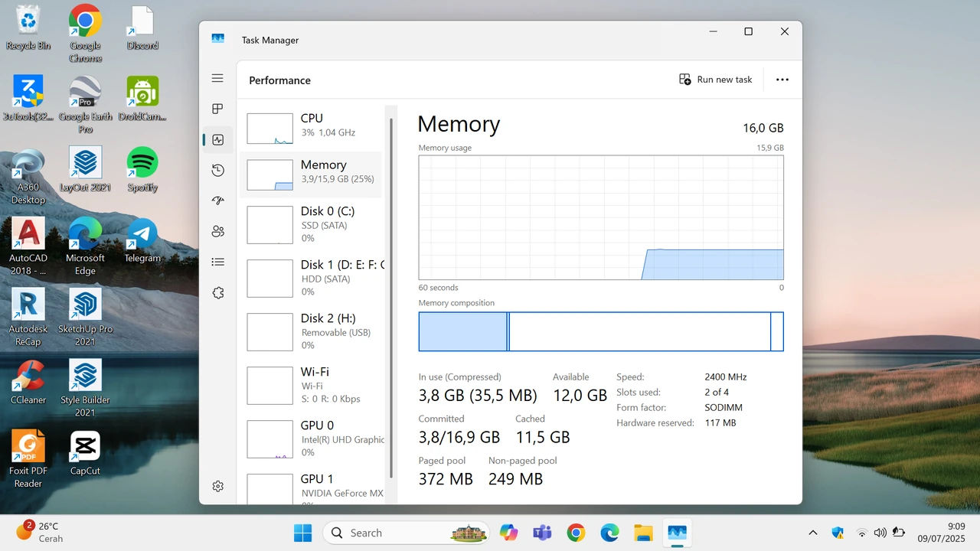Click the Memory usage graph
Image resolution: width=980 pixels, height=551 pixels.
tap(601, 217)
